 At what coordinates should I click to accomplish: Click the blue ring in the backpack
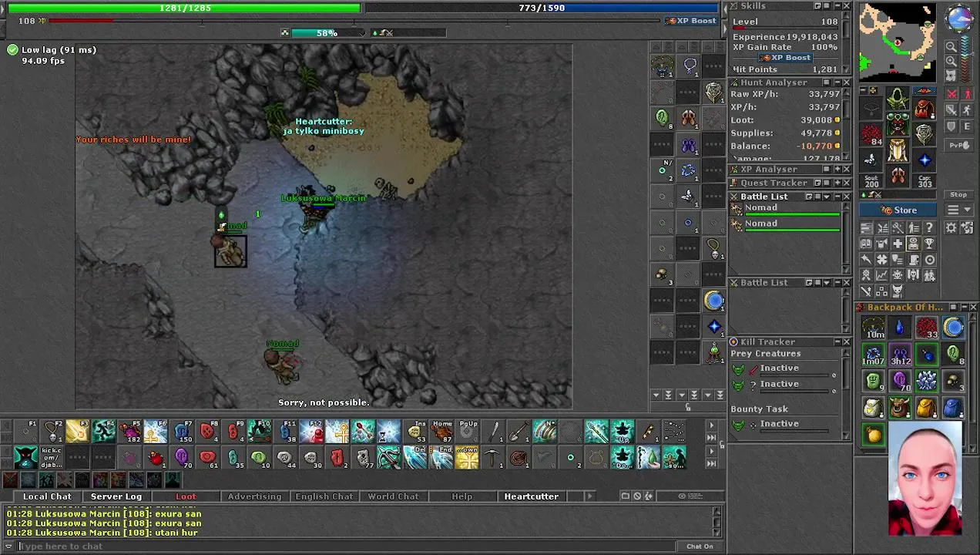[x=953, y=328]
